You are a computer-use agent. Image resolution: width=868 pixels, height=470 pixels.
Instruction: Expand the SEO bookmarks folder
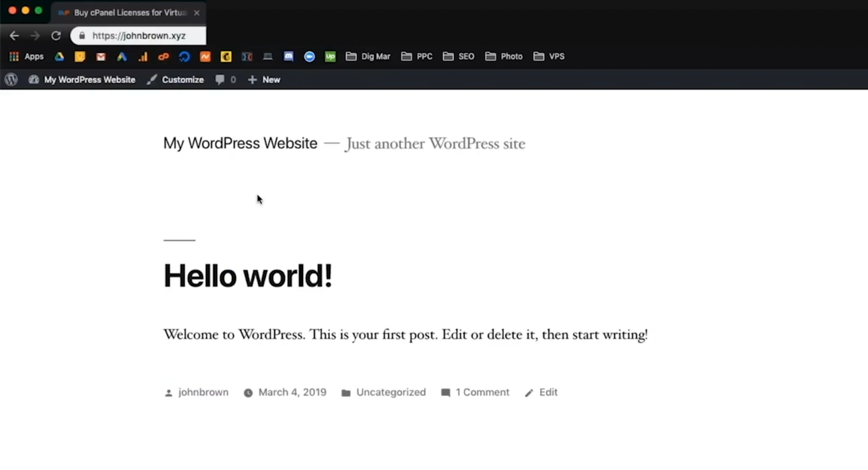[x=458, y=57]
